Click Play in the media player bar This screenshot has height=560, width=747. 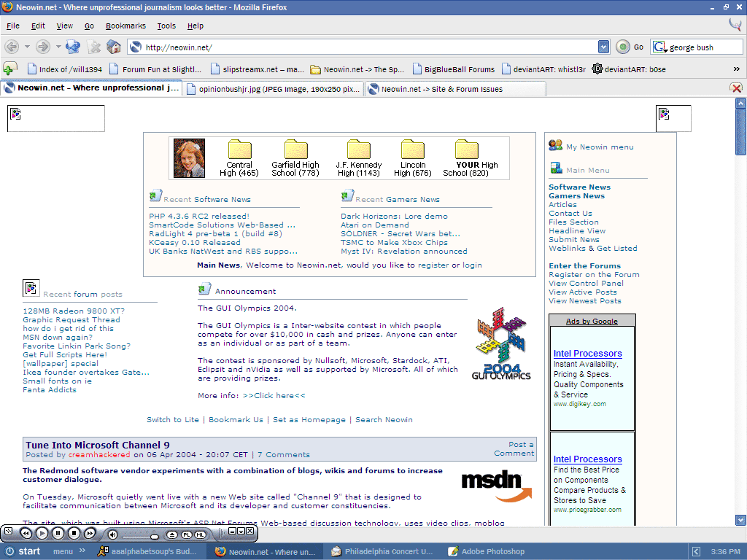coord(42,533)
